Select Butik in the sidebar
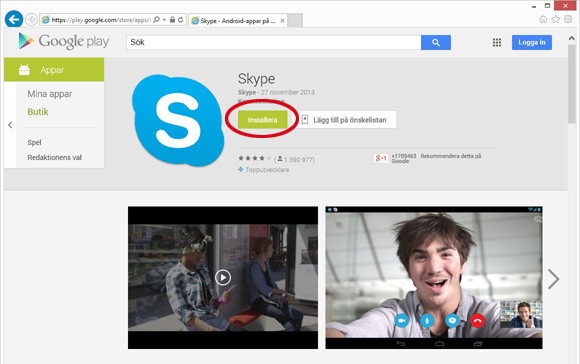This screenshot has width=580, height=364. click(38, 112)
